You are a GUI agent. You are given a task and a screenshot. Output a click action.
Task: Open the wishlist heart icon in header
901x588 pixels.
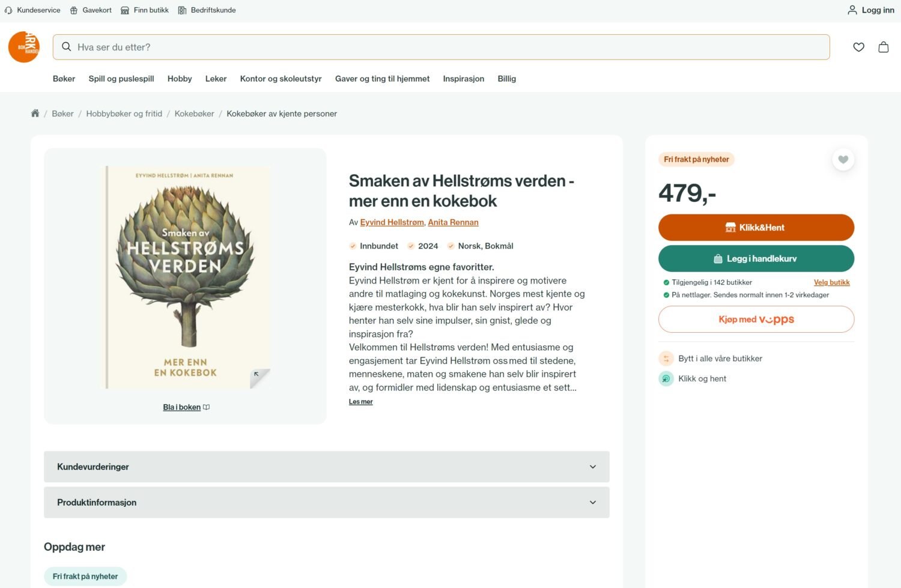click(858, 47)
